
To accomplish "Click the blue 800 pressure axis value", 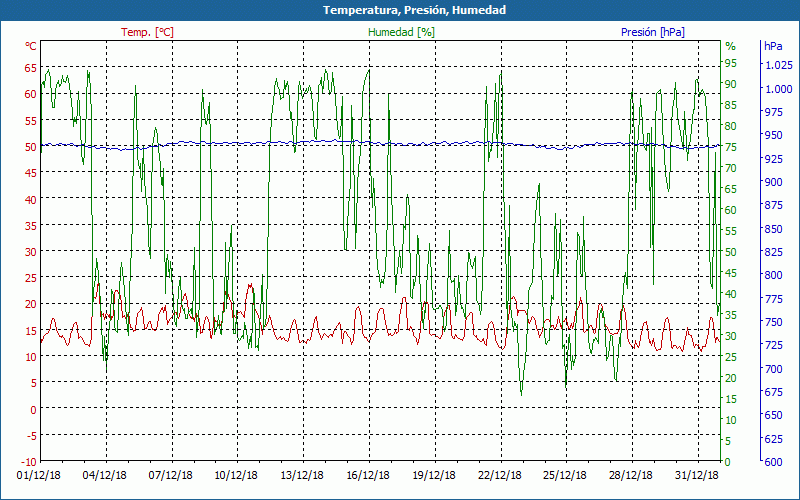I will pyautogui.click(x=773, y=276).
